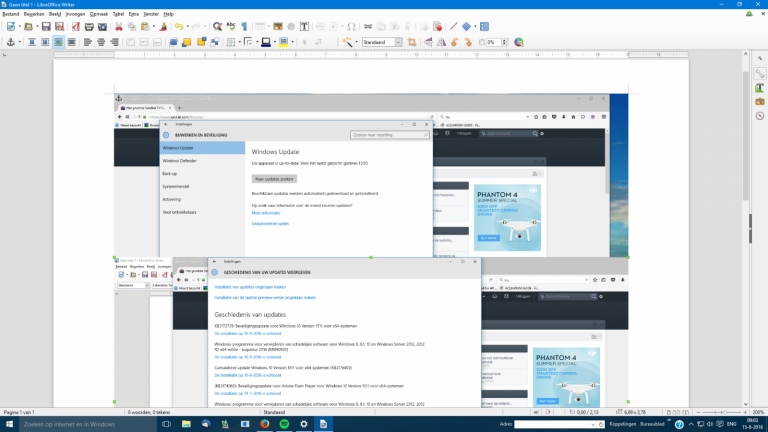Click the Save document icon
The image size is (768, 432).
pyautogui.click(x=46, y=26)
